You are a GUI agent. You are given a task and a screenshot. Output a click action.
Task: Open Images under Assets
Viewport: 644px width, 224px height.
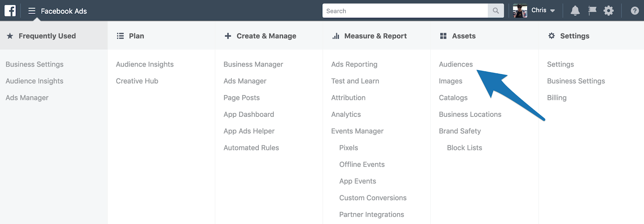[x=450, y=81]
